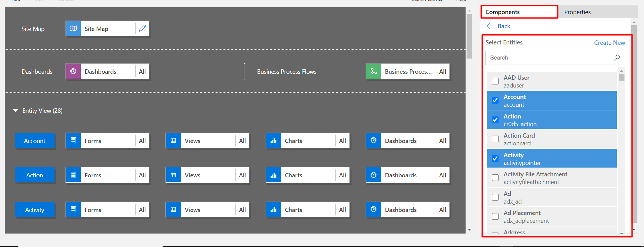
Task: Click the canvas vertical scrollbar thumb
Action: click(x=469, y=36)
